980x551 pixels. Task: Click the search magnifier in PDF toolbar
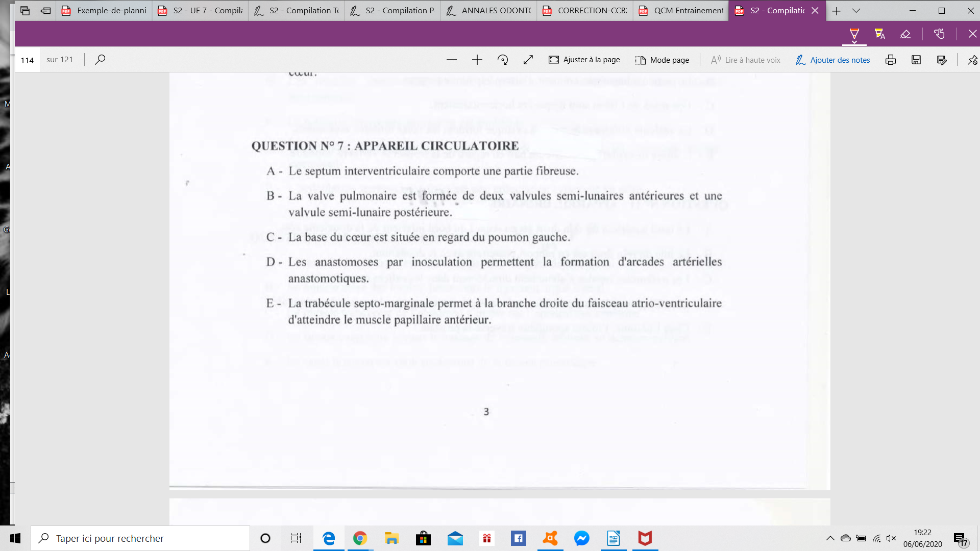(100, 60)
